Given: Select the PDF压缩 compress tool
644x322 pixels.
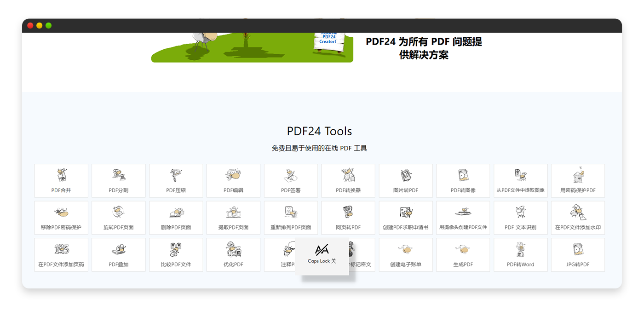Looking at the screenshot, I should click(x=176, y=181).
